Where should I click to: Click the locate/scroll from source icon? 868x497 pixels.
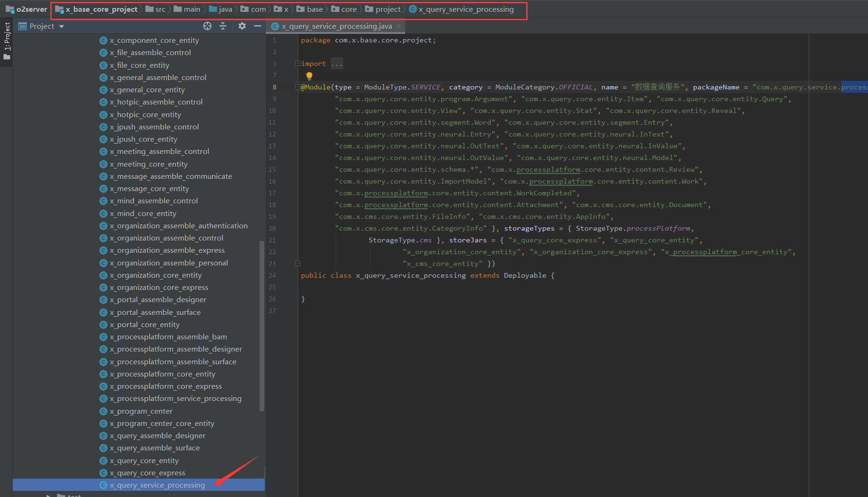(x=207, y=26)
